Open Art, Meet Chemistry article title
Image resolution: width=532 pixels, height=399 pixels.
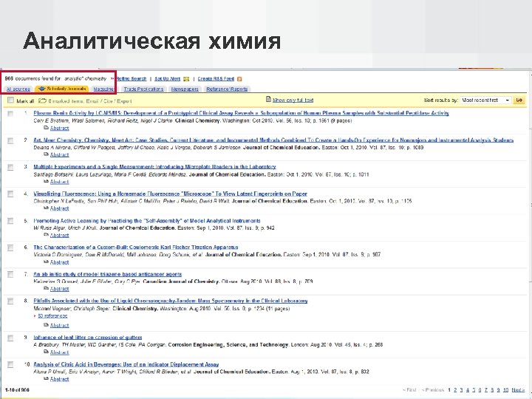point(273,140)
